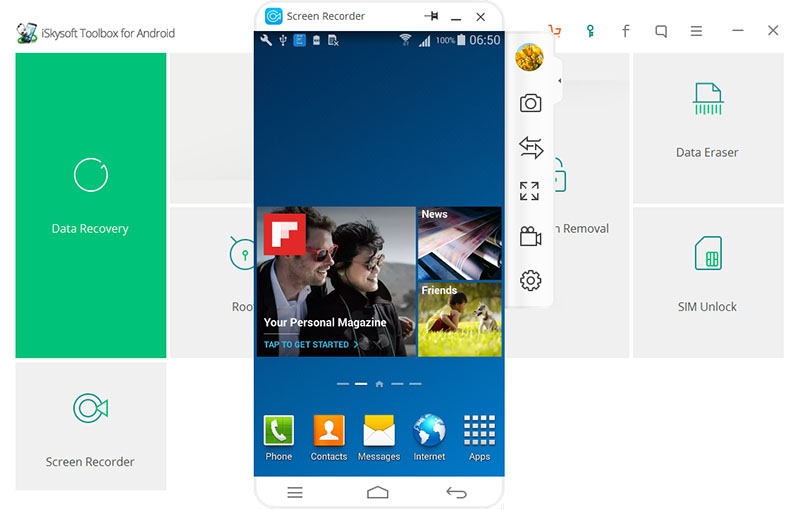Open the Facebook icon in title bar
Screen dimensions: 800x509
coord(626,31)
